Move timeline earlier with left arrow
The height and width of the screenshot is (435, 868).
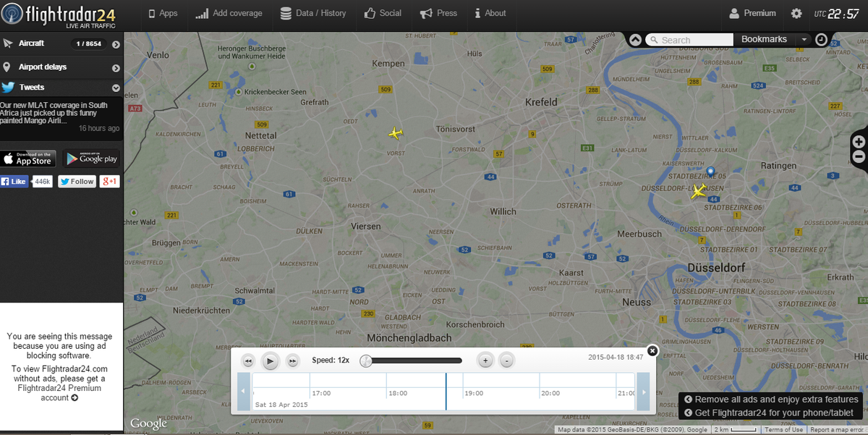[244, 392]
